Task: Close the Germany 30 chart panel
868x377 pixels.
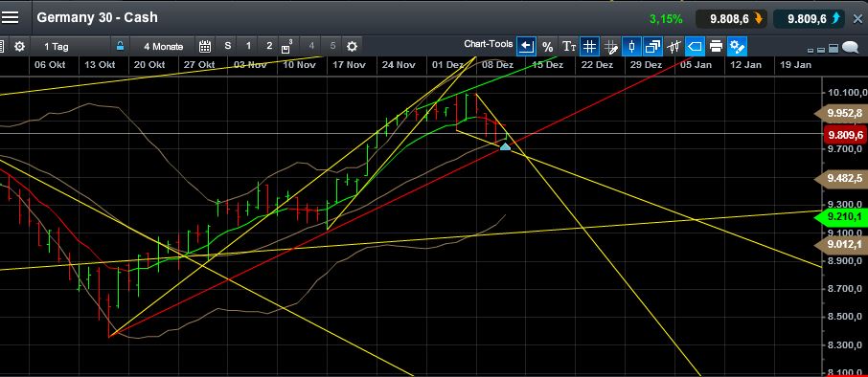Action: [857, 19]
